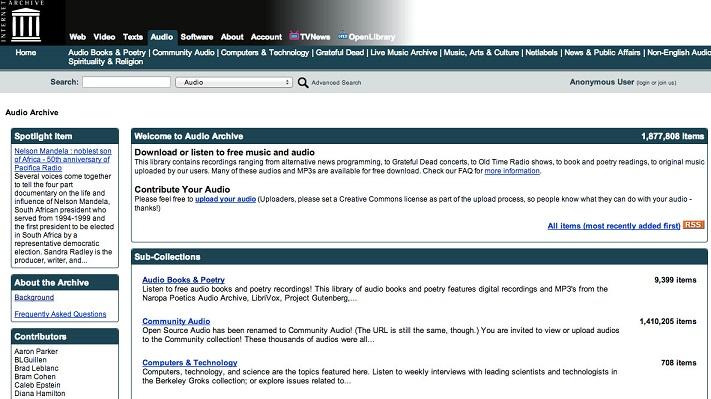
Task: Open Community Audio sub-collection
Action: [176, 321]
